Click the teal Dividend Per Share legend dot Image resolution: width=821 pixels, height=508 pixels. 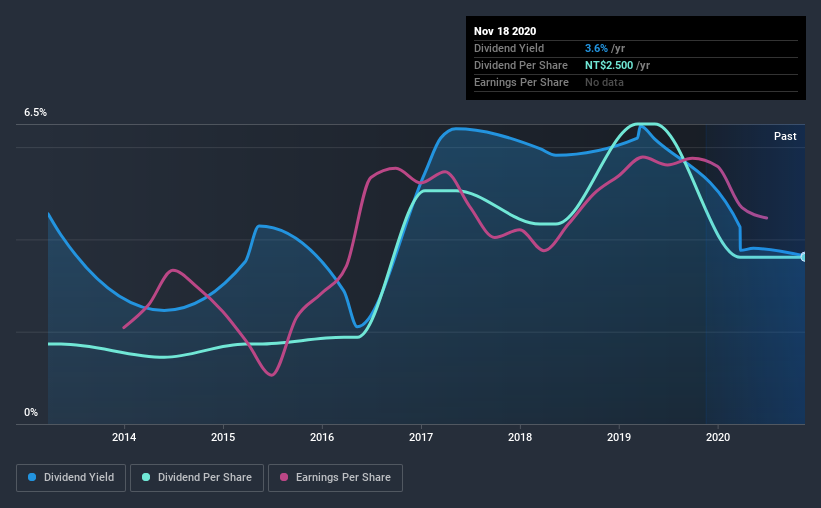click(x=146, y=477)
